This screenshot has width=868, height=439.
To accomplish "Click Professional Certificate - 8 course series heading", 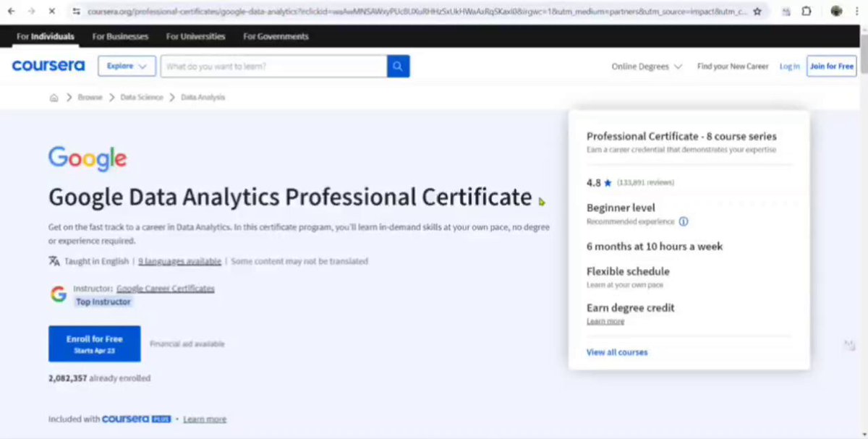I will [681, 136].
